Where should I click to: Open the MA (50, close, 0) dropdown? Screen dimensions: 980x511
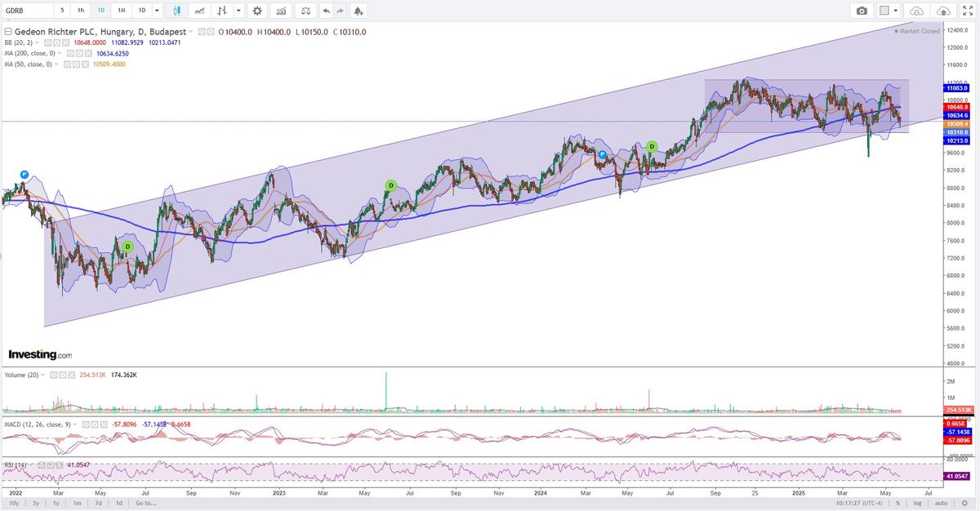(x=56, y=64)
